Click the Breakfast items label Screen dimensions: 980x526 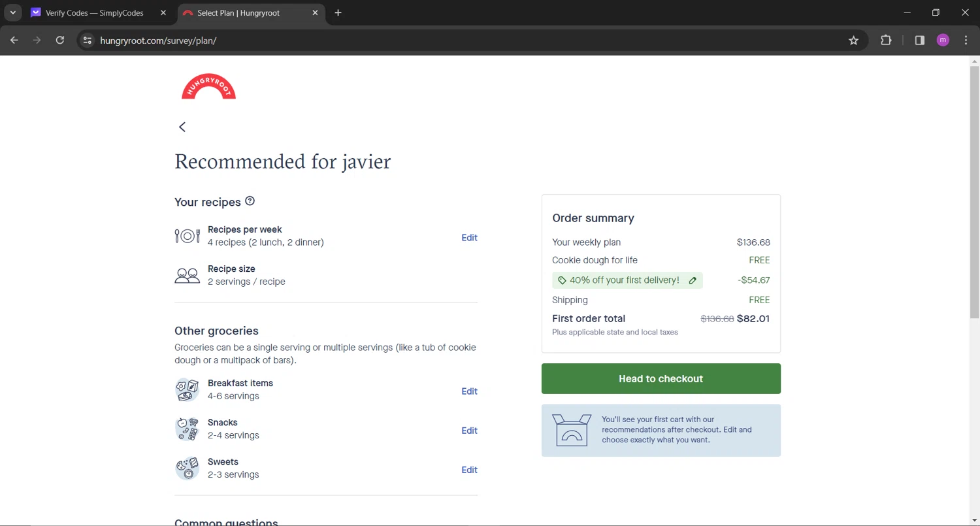click(240, 383)
